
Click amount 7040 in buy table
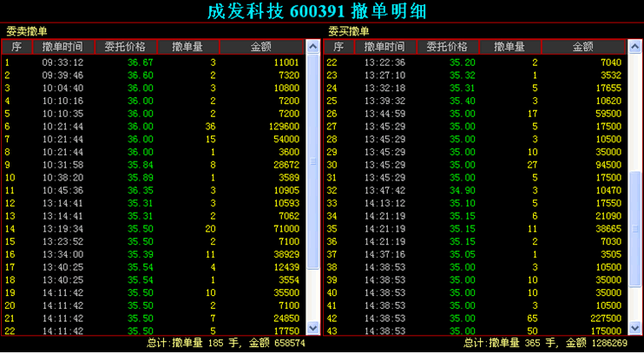tap(611, 62)
